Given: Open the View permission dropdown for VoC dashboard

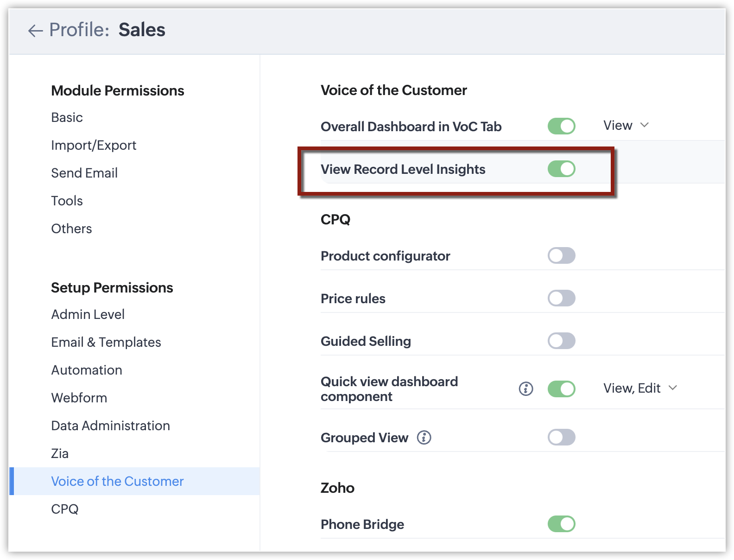Looking at the screenshot, I should pos(626,126).
